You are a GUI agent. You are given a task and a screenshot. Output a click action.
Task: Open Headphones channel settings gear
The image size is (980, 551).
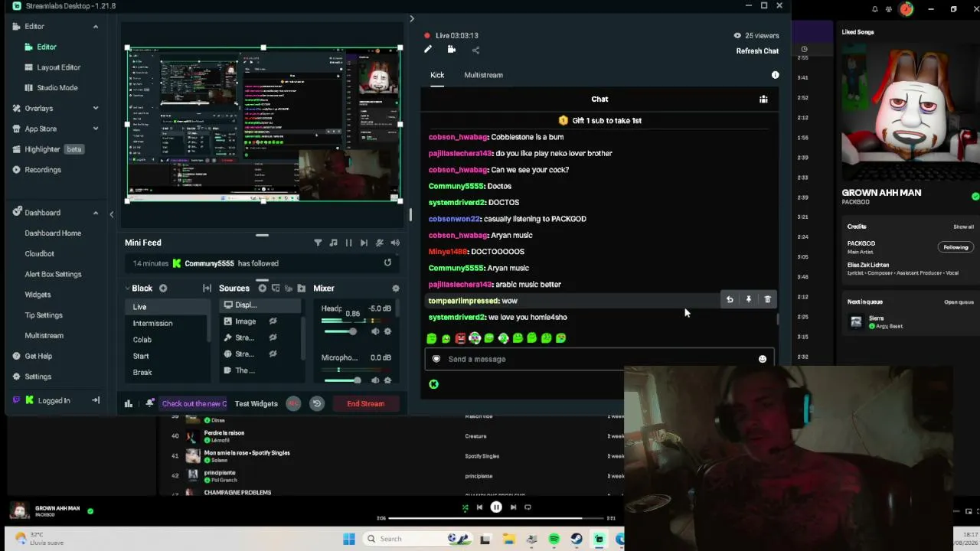coord(387,331)
